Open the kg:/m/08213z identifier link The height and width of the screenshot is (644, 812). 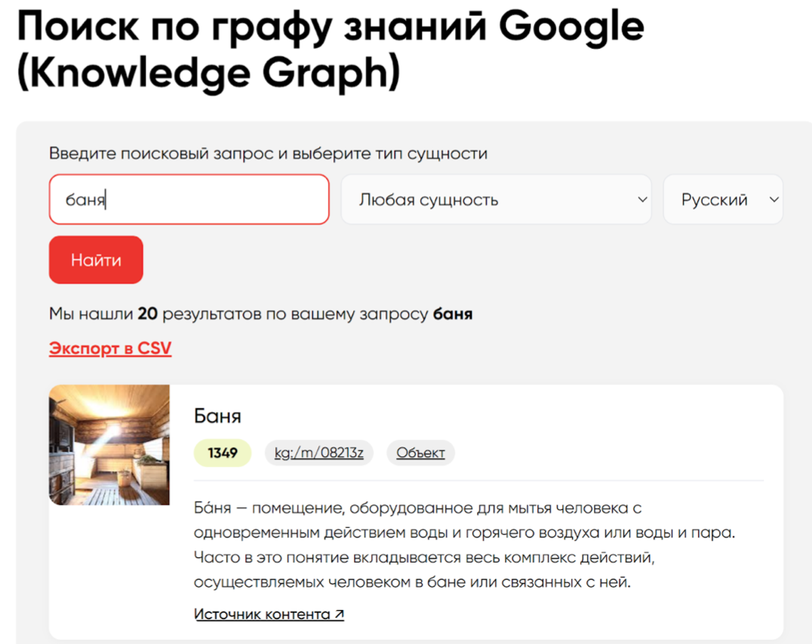[x=318, y=453]
